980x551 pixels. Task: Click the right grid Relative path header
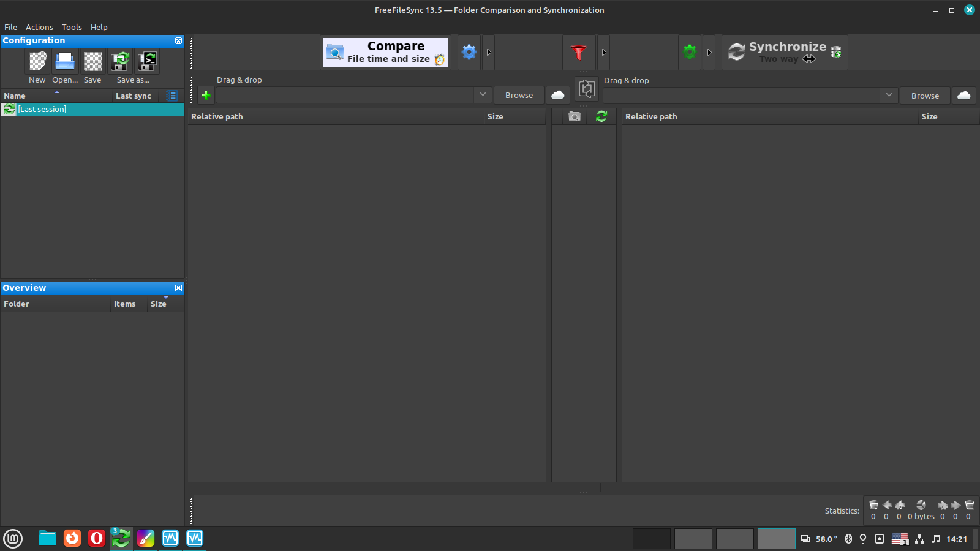coord(771,116)
